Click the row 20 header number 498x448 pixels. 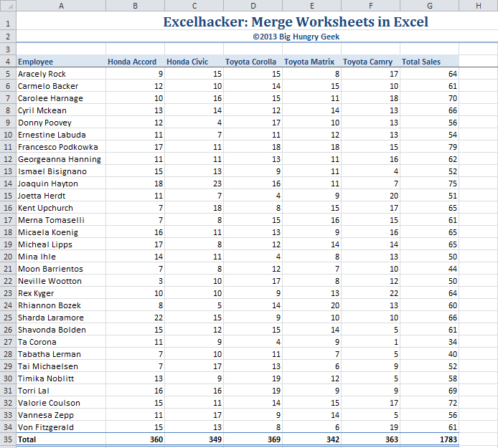point(7,257)
